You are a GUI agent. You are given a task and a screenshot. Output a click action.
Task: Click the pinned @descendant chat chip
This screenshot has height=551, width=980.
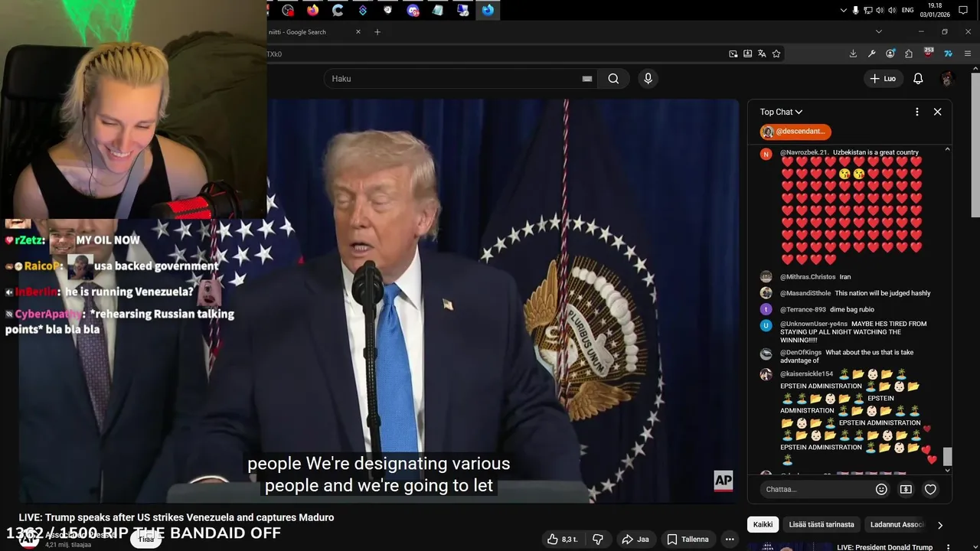click(x=795, y=132)
